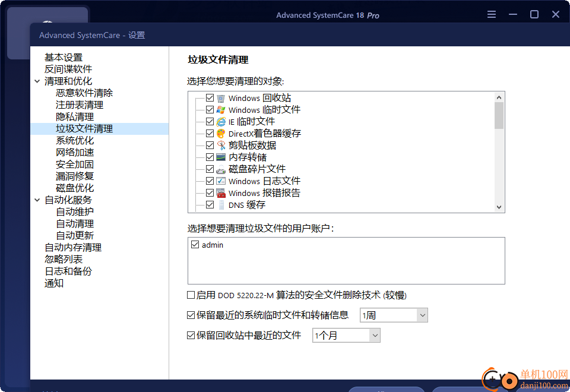570x392 pixels.
Task: Click the Windows 报错报告 icon
Action: coord(221,192)
